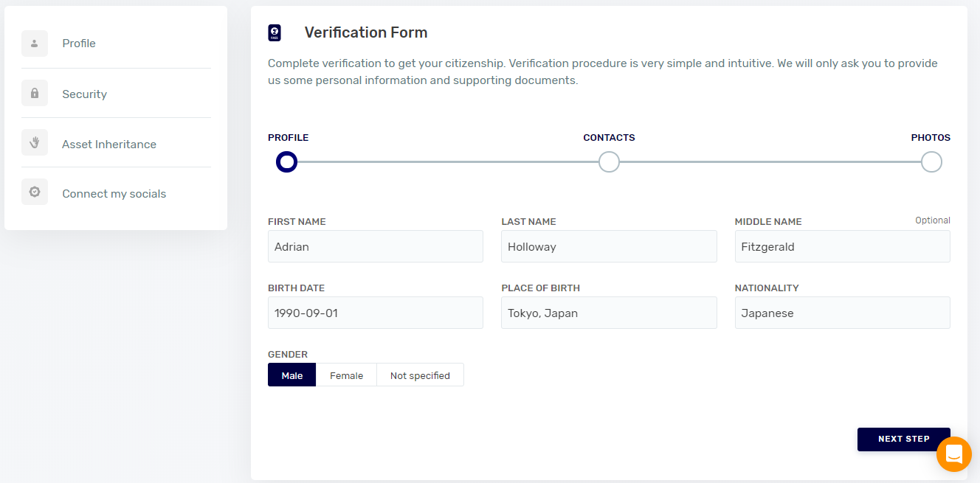Click the Middle Name field containing Fitzgerald
This screenshot has height=483, width=980.
[x=842, y=246]
